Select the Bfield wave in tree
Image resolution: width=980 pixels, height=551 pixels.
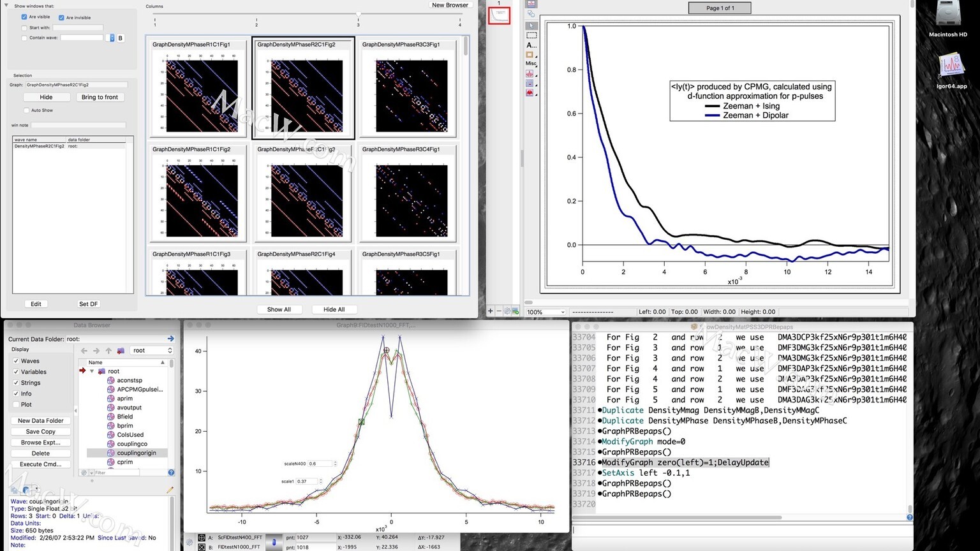click(x=124, y=416)
